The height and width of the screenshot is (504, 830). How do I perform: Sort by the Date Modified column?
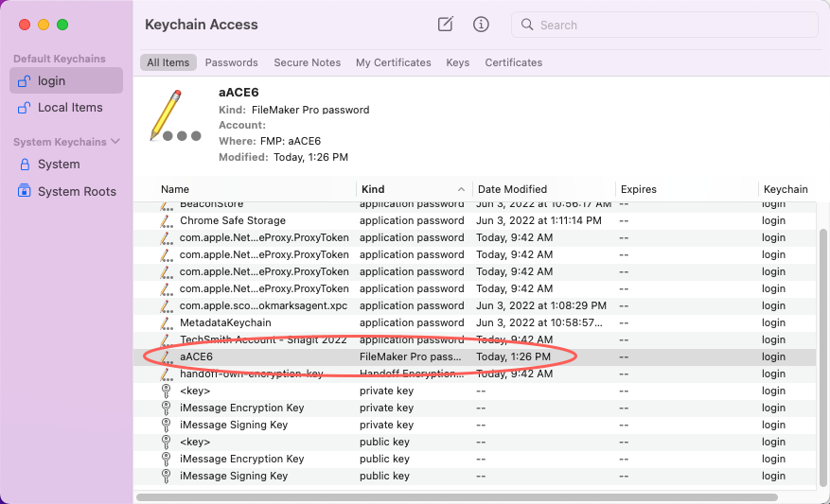pyautogui.click(x=543, y=189)
